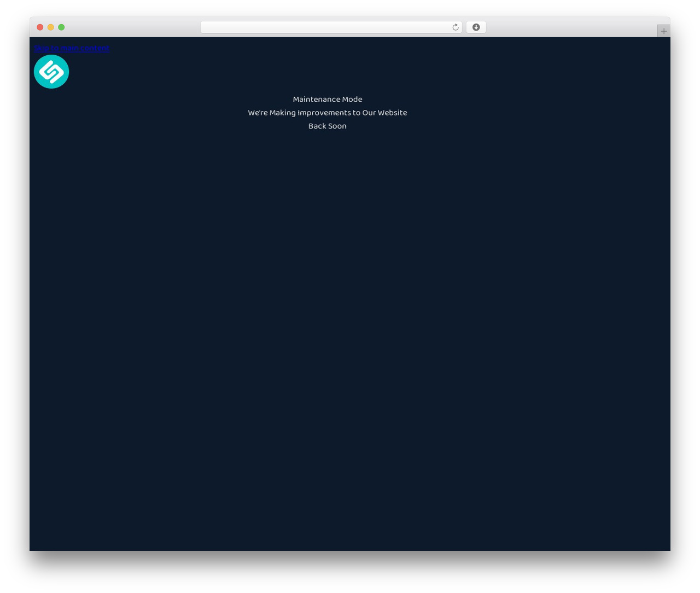Open downloads with the down-arrow icon
700x593 pixels.
476,27
